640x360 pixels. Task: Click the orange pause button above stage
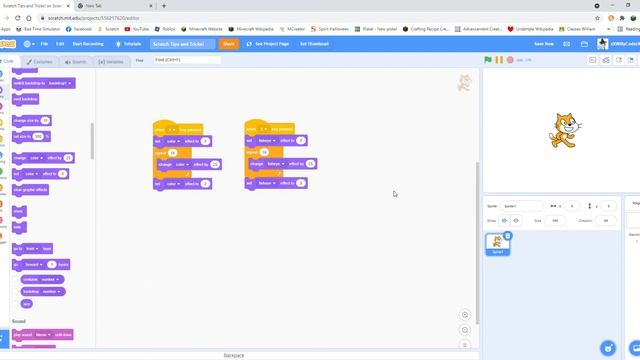[499, 60]
